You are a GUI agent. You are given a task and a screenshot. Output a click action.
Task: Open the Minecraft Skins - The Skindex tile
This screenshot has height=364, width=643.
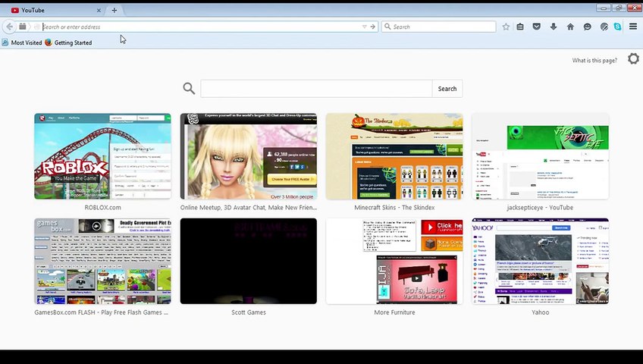point(394,156)
